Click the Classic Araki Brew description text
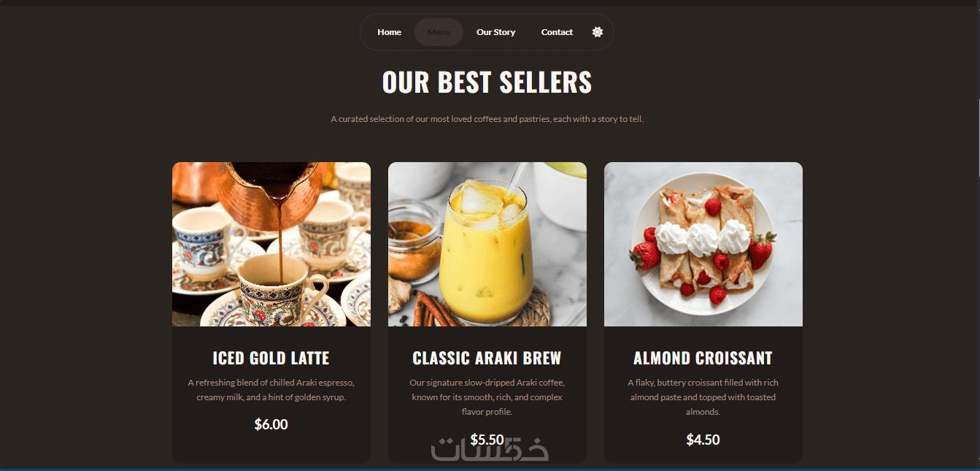This screenshot has height=471, width=980. (x=487, y=397)
